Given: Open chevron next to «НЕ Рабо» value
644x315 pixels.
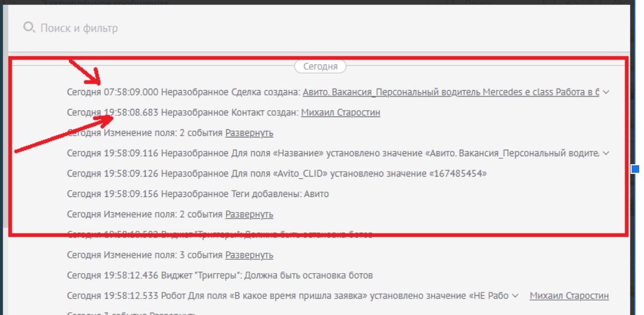Looking at the screenshot, I should point(515,296).
